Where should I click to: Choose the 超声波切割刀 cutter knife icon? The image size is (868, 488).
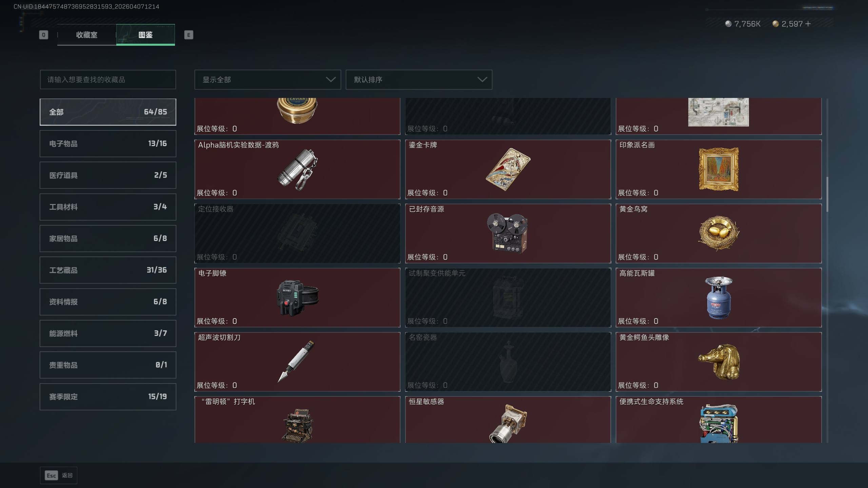tap(296, 362)
